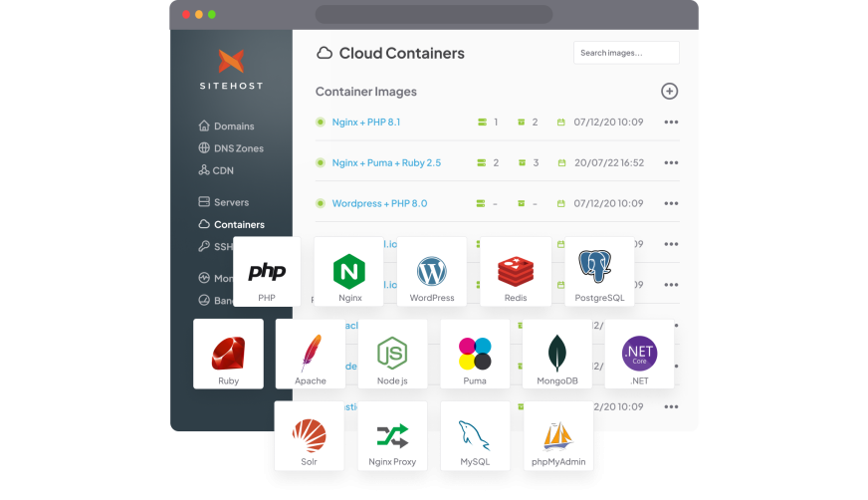
Task: Click the green status dot for Wordpress + PHP 8.0
Action: 321,204
